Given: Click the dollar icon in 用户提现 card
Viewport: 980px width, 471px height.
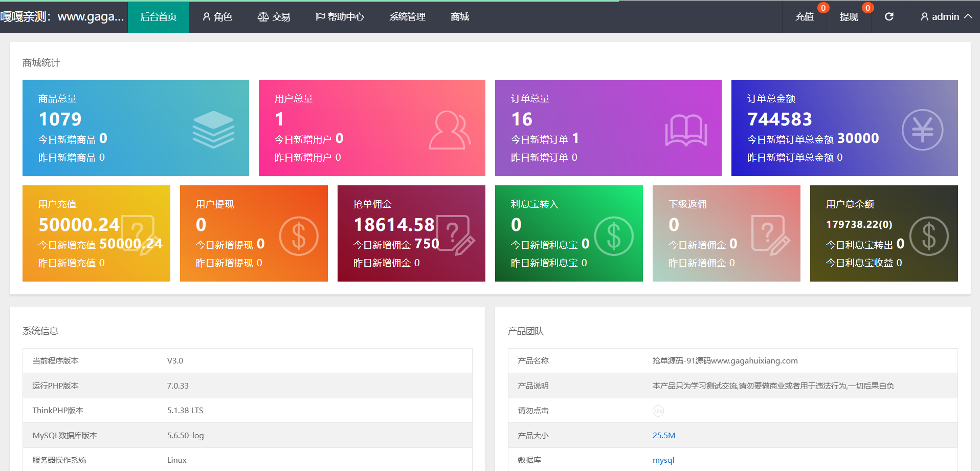Looking at the screenshot, I should pos(299,236).
